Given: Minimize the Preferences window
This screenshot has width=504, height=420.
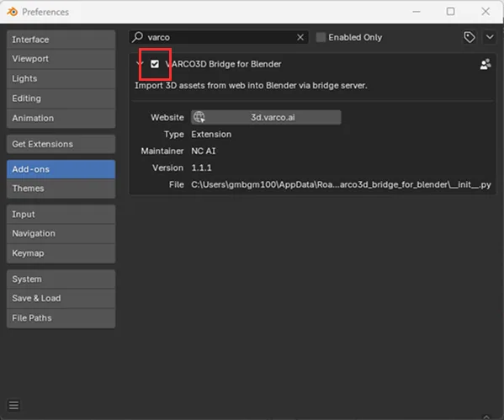Looking at the screenshot, I should click(416, 12).
